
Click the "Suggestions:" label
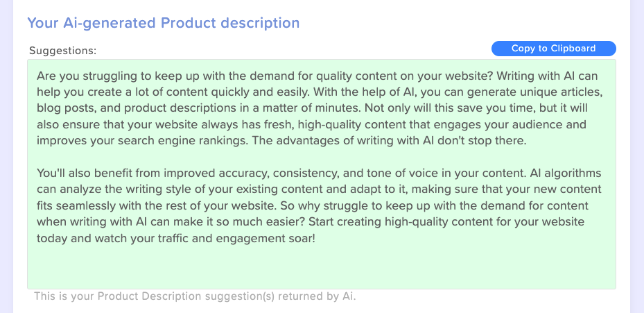(63, 51)
